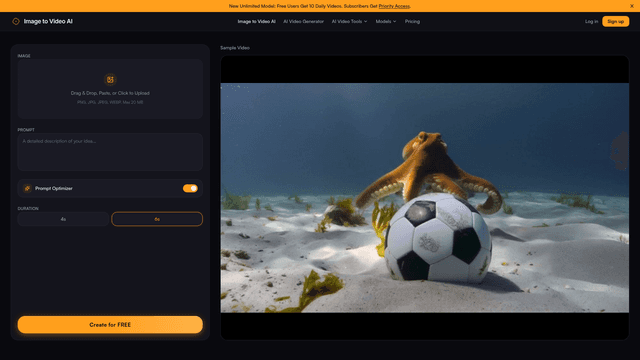Expand the AI Video Tools menu

point(349,21)
